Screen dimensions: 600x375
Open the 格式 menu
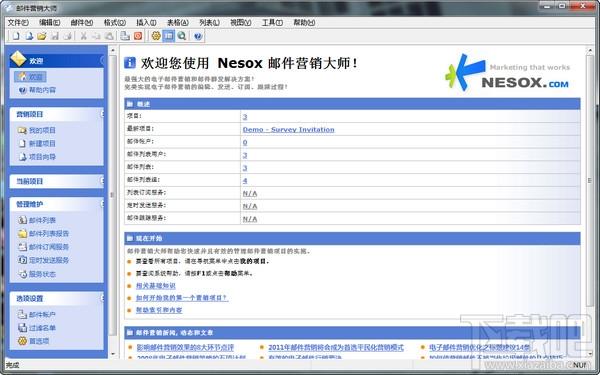click(115, 23)
